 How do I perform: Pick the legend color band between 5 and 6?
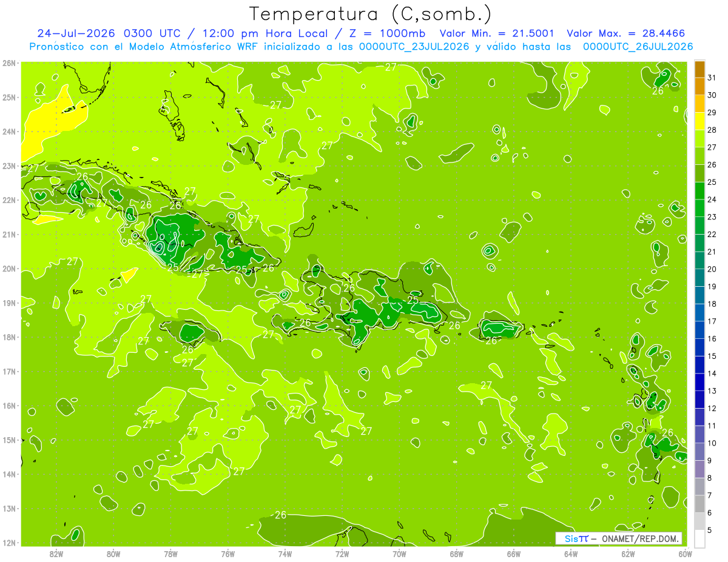coord(699,521)
